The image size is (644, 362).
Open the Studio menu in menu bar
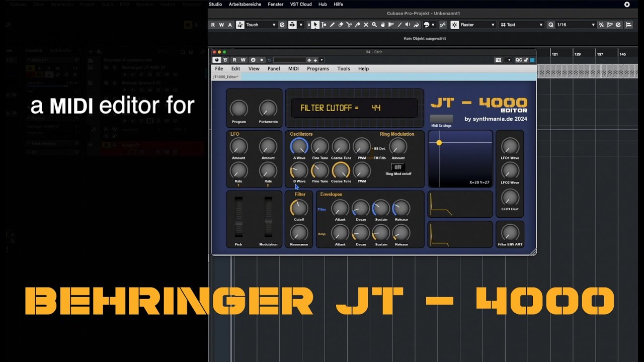215,4
